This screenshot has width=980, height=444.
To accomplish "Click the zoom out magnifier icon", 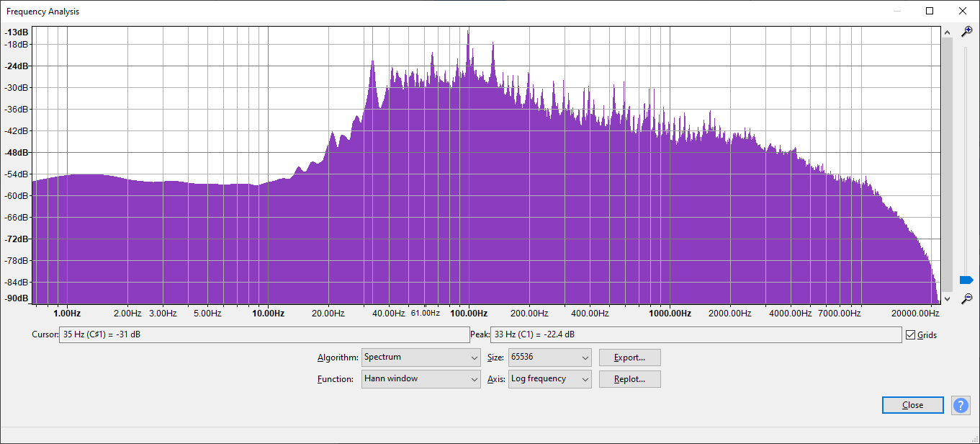I will pyautogui.click(x=967, y=298).
